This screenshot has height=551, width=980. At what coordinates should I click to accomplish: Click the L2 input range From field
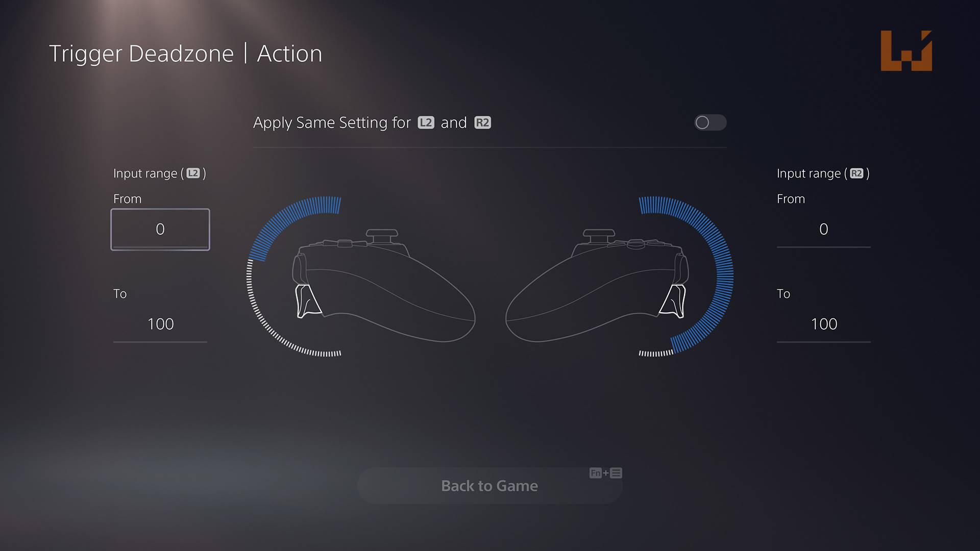(160, 229)
